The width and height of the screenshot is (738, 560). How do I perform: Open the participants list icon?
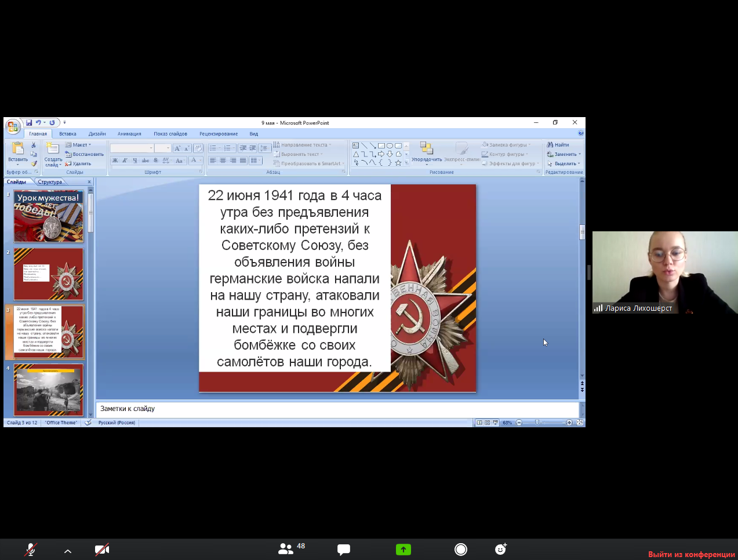[x=286, y=549]
